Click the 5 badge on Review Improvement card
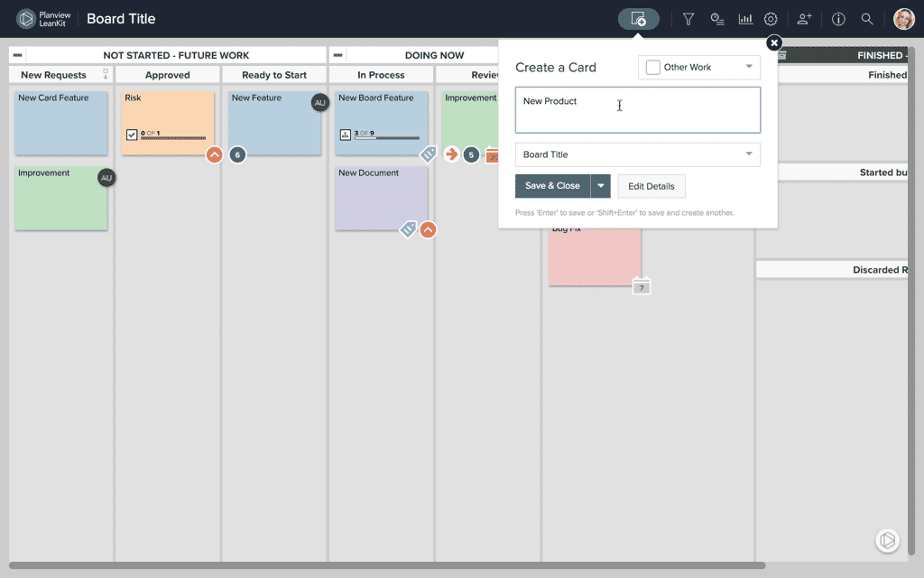This screenshot has width=924, height=578. coord(471,154)
